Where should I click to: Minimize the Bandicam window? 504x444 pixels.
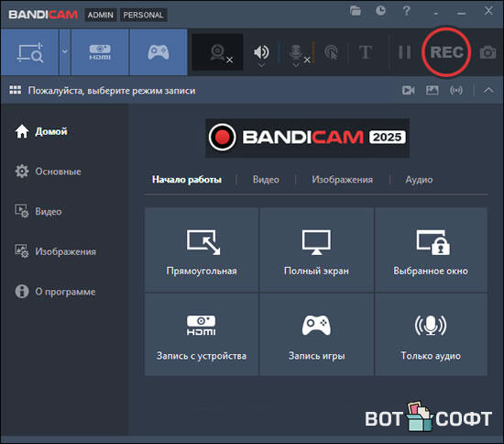coord(462,13)
